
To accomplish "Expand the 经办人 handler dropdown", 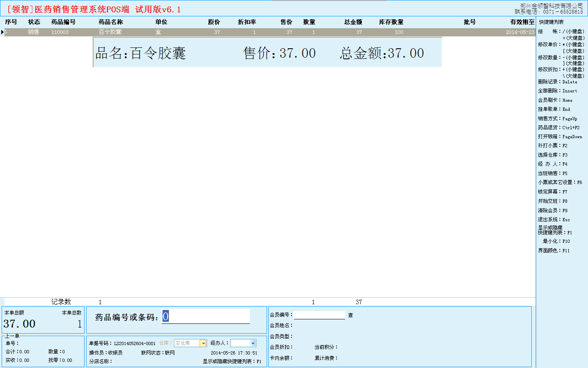I will click(x=253, y=343).
